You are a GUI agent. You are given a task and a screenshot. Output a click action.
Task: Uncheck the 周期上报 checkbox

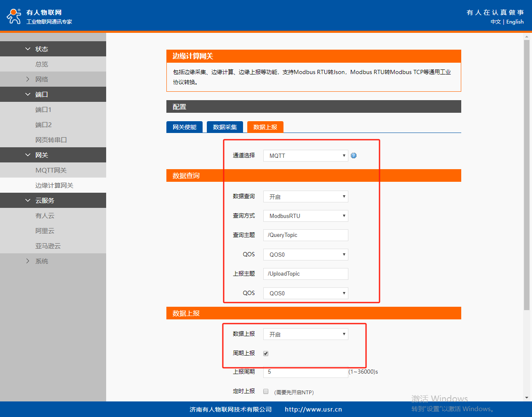[x=266, y=353]
